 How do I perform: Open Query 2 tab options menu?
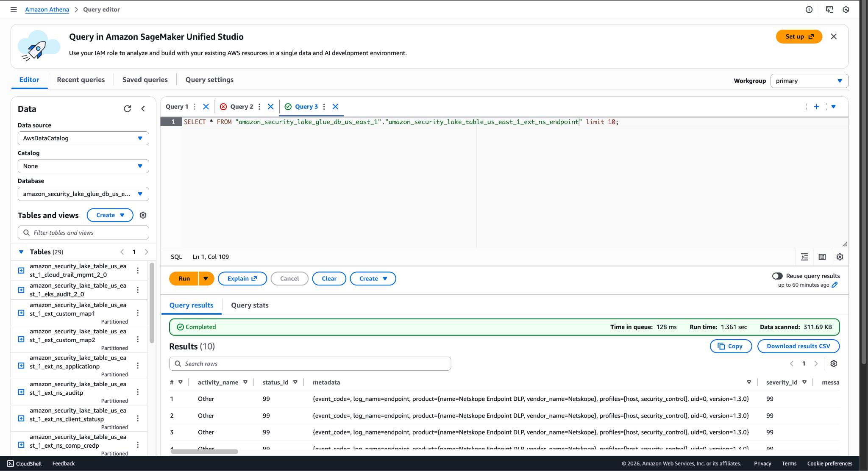coord(259,107)
